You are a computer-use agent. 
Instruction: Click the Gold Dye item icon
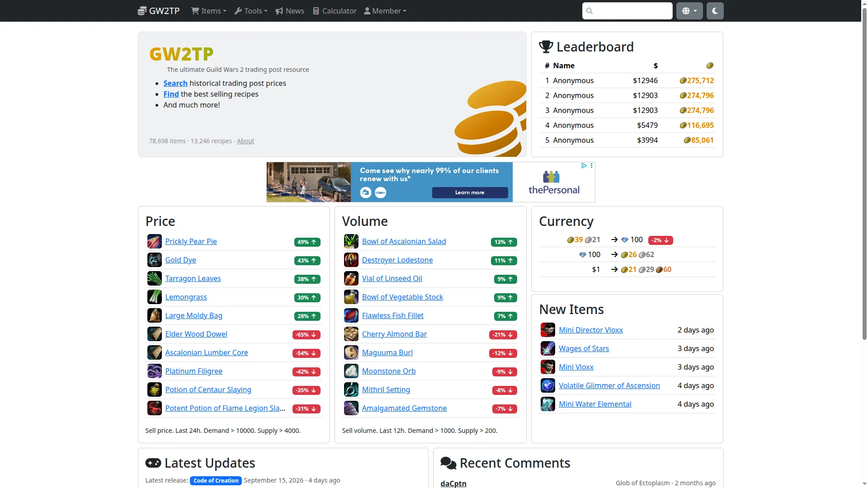[x=154, y=260]
